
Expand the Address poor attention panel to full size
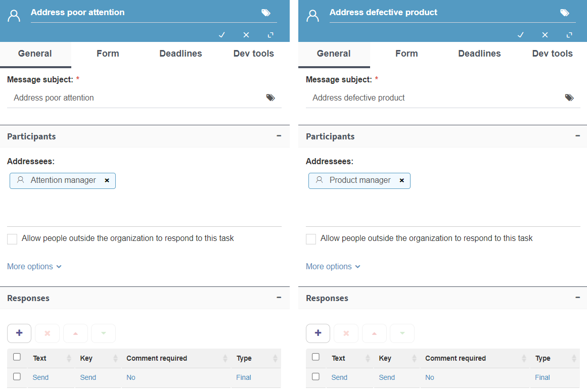[x=270, y=35]
